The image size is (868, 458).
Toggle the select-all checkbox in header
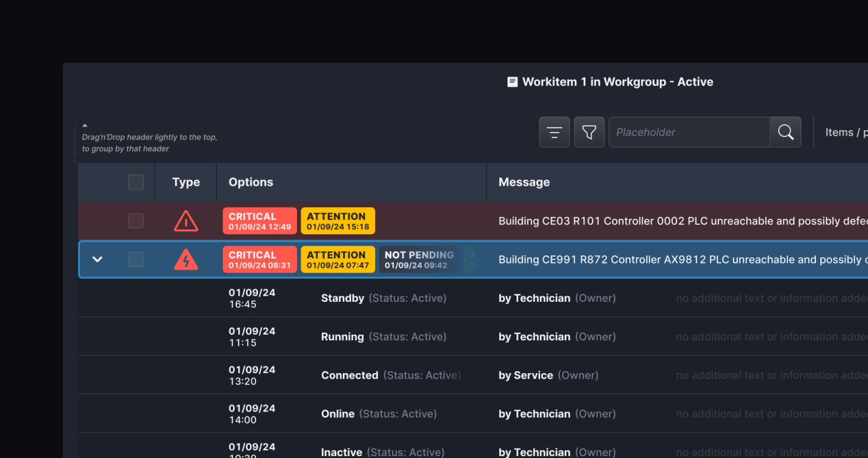(x=136, y=182)
